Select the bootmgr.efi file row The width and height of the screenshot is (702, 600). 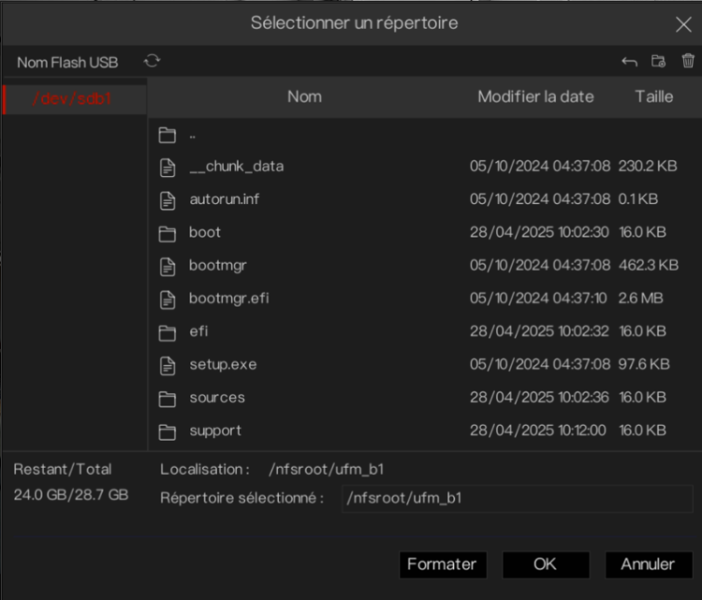(423, 299)
